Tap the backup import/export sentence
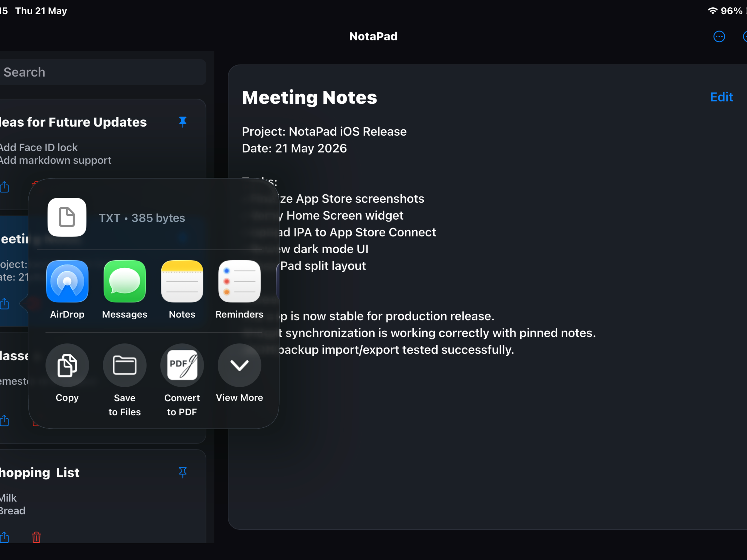Image resolution: width=747 pixels, height=560 pixels. (x=396, y=350)
